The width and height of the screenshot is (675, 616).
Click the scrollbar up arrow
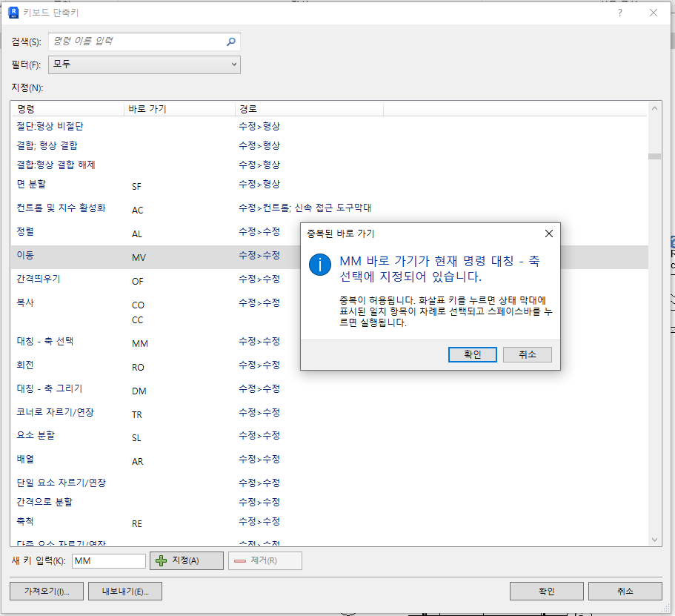(654, 107)
